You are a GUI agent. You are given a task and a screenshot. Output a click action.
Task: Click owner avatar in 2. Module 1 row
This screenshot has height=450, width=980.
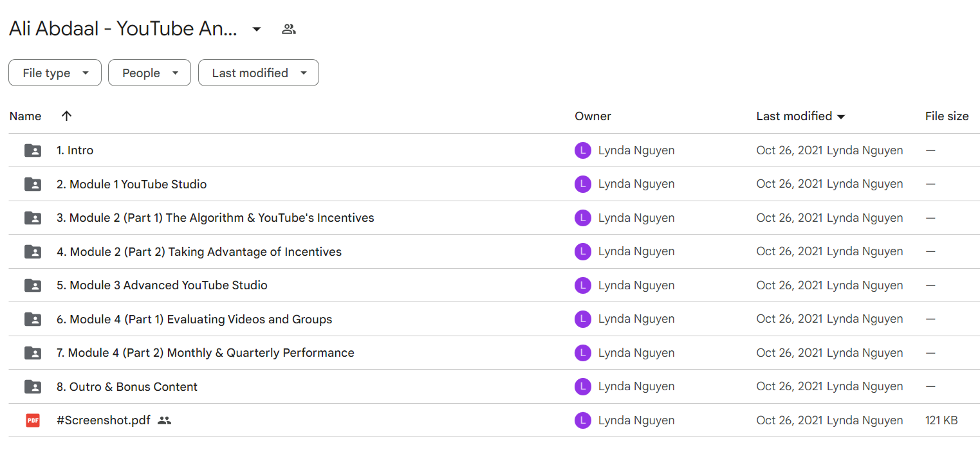tap(582, 184)
